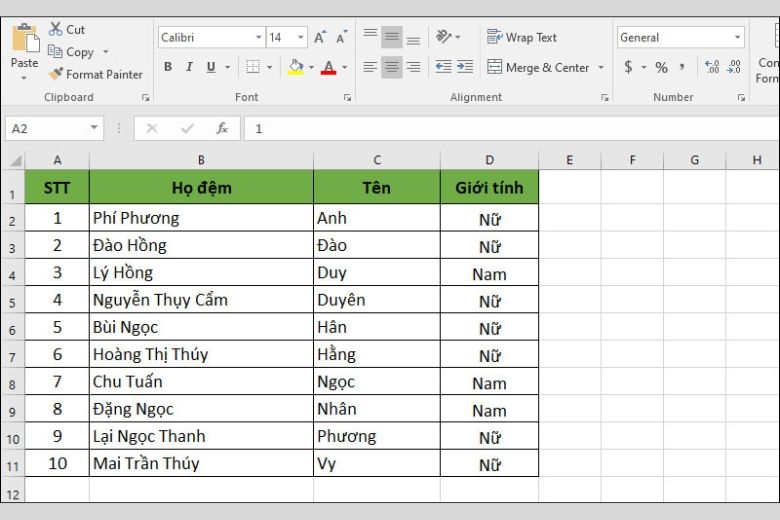Apply percent style

point(661,67)
